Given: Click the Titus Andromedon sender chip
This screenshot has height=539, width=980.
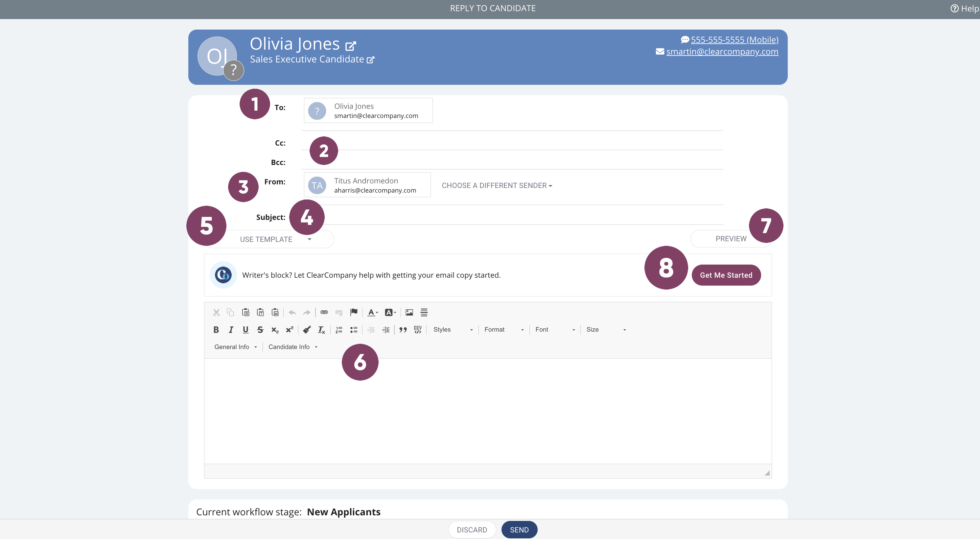Looking at the screenshot, I should 367,185.
